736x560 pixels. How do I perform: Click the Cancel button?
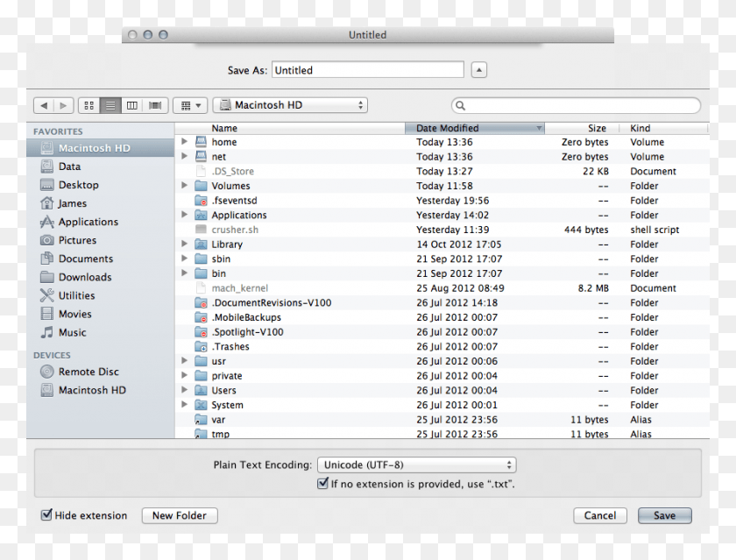[600, 515]
